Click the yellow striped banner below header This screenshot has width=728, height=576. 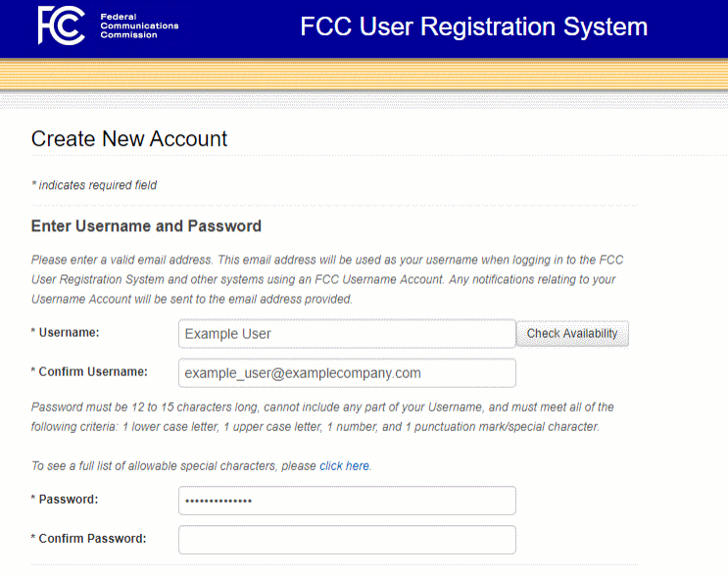[364, 76]
